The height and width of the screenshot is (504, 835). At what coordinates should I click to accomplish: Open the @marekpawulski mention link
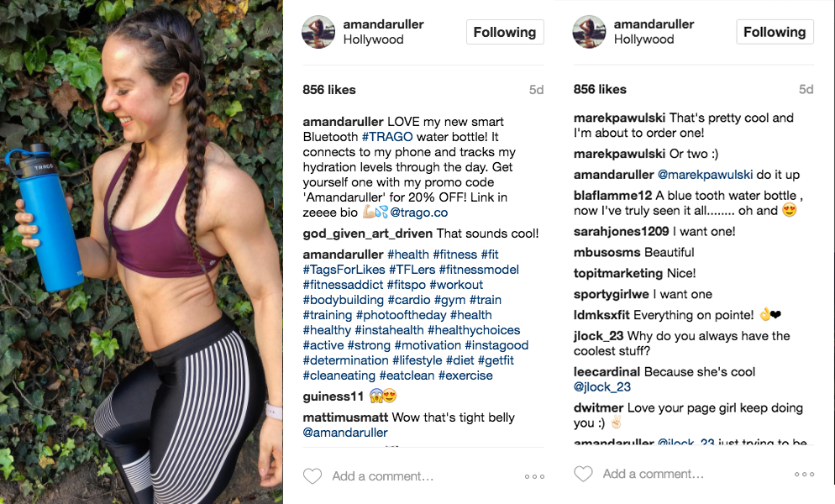click(x=699, y=175)
